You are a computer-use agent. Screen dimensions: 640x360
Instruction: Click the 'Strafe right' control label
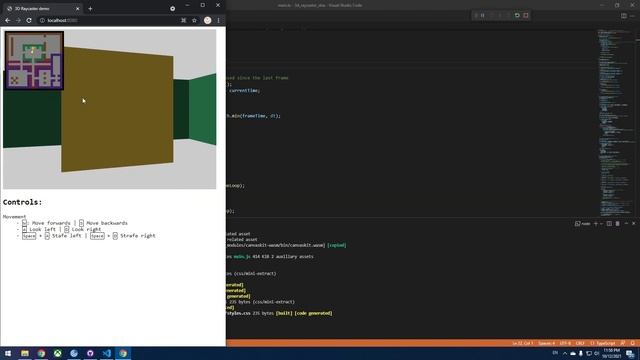pos(138,236)
